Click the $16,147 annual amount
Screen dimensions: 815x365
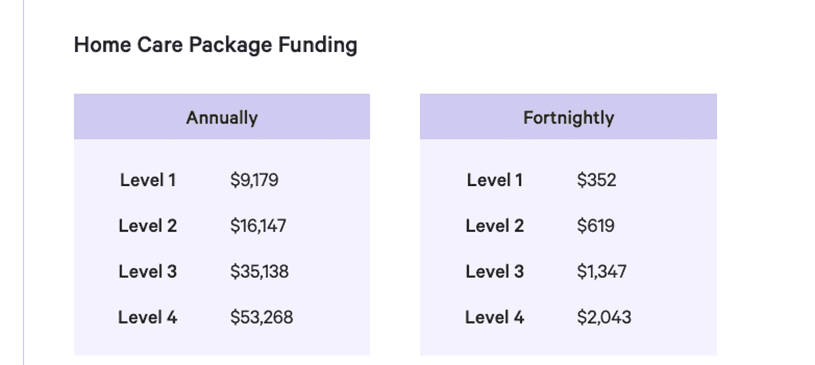(258, 226)
